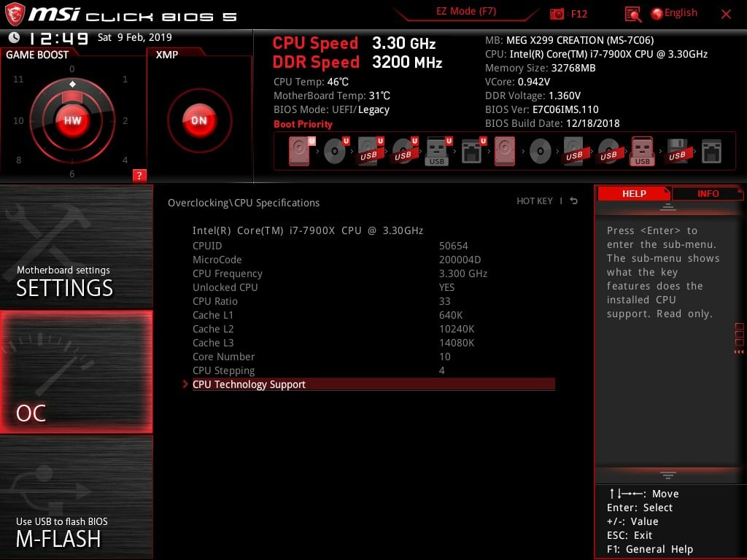Toggle the Game Boost HW knob
Screen dimensions: 747x560
coord(72,121)
